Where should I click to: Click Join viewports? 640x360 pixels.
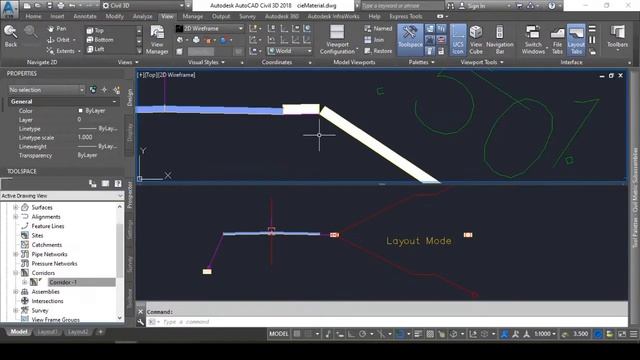pyautogui.click(x=374, y=40)
